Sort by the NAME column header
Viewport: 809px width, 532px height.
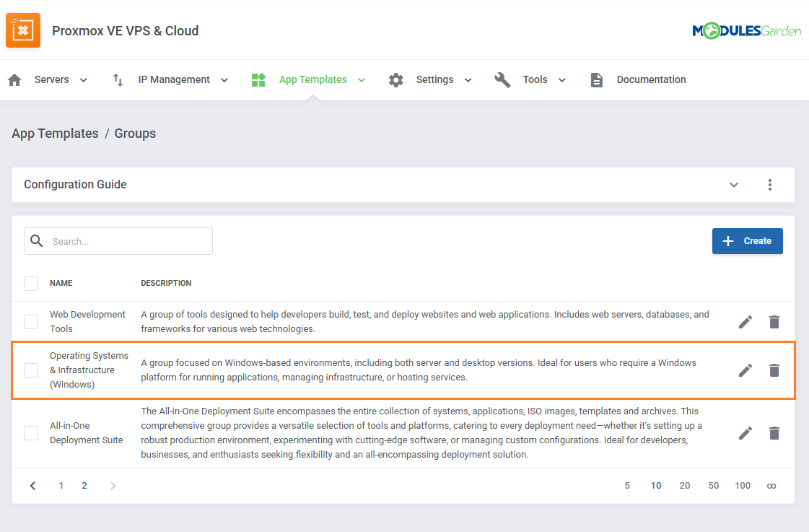61,283
